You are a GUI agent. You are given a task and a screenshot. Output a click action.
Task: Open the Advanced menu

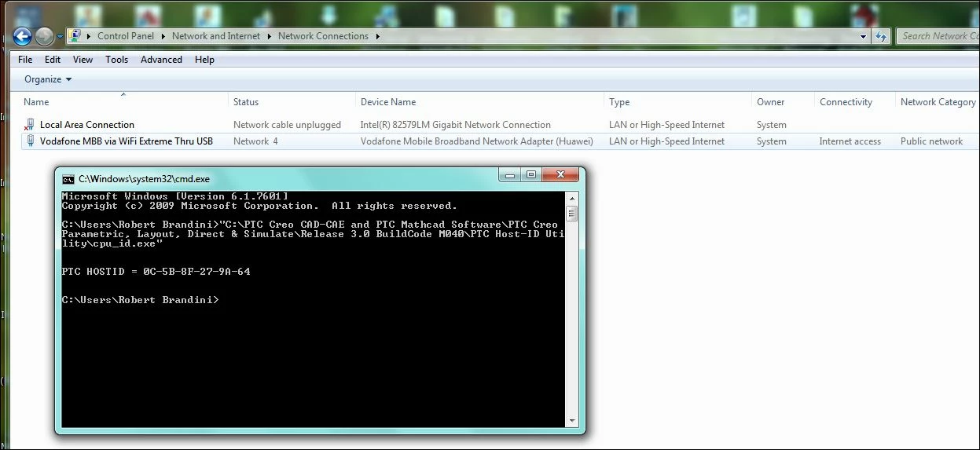coord(161,60)
